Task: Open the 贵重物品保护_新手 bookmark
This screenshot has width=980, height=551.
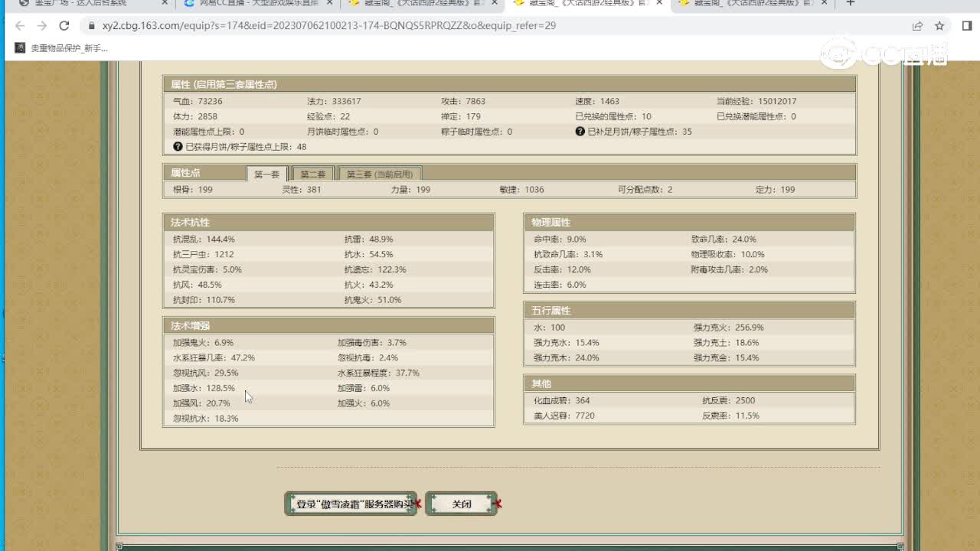Action: (x=61, y=48)
